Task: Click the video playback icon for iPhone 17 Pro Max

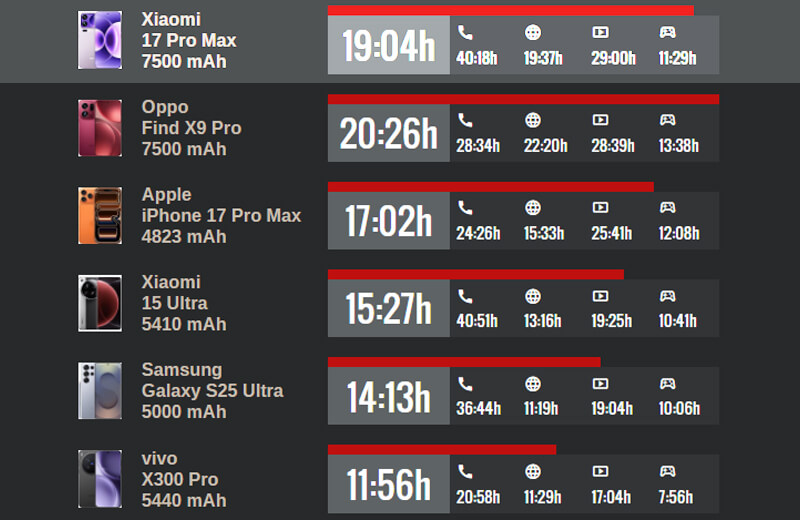Action: [600, 208]
